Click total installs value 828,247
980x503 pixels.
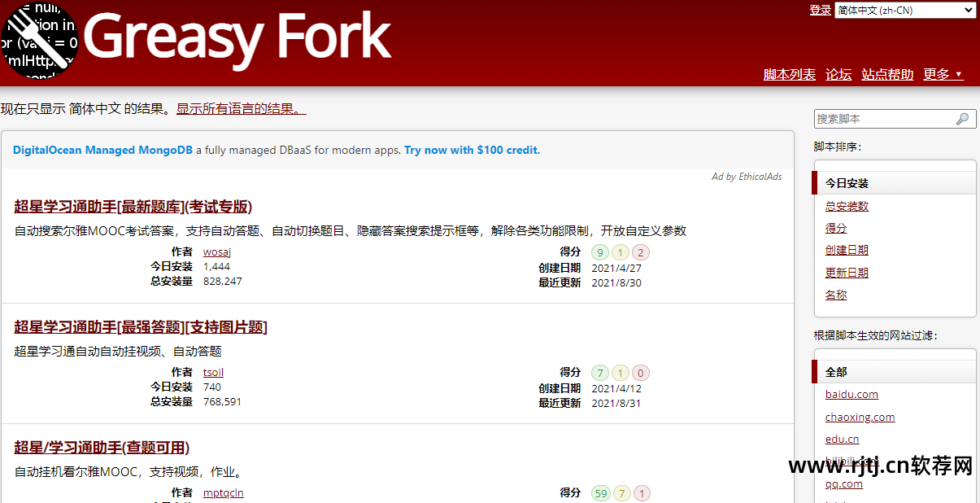(x=222, y=281)
